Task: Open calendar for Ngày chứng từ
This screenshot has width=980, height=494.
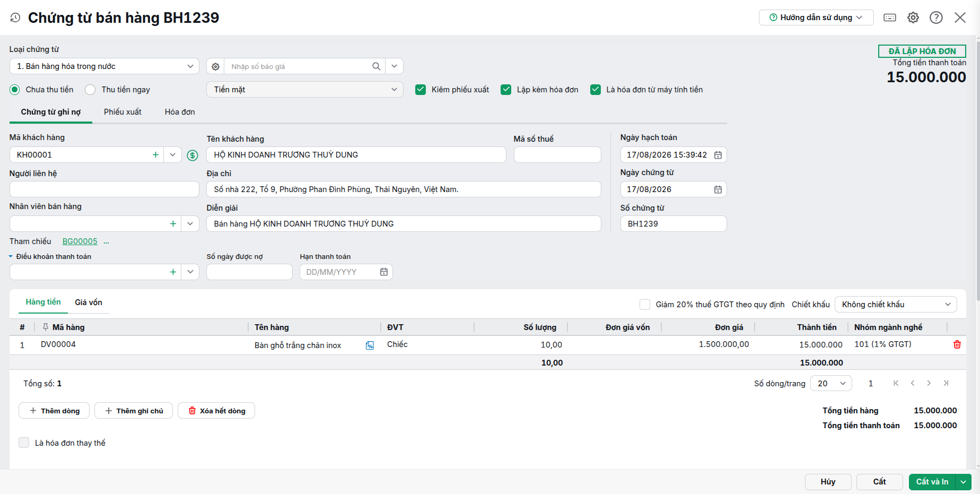Action: click(718, 189)
